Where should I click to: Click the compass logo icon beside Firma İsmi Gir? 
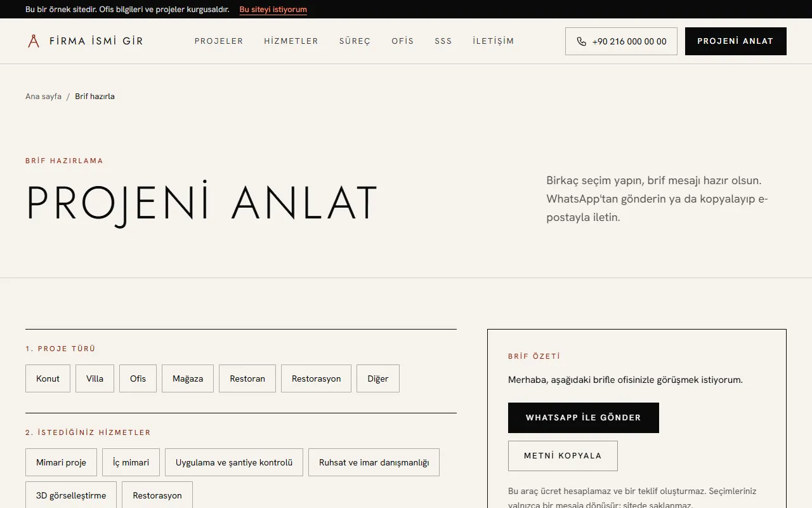point(34,41)
